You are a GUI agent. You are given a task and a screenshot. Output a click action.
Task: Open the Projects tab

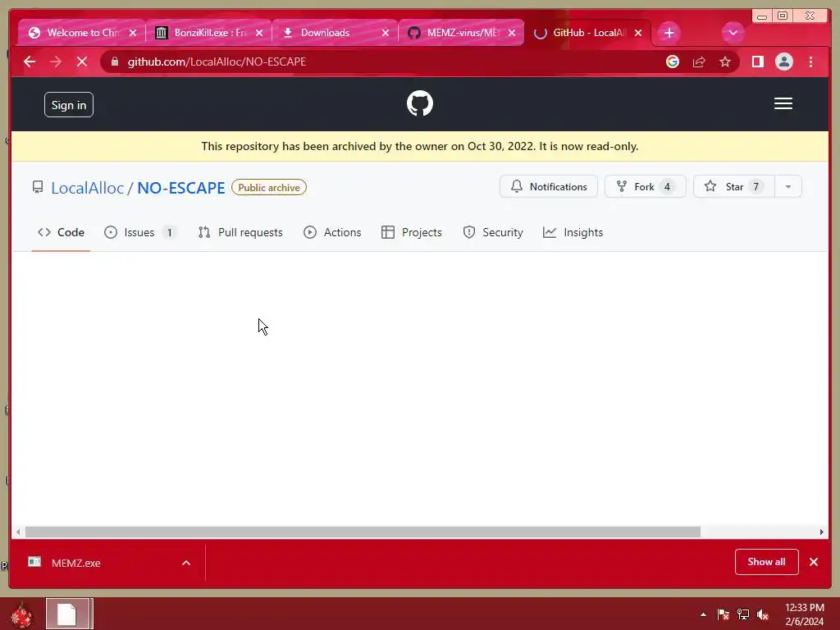pos(412,232)
